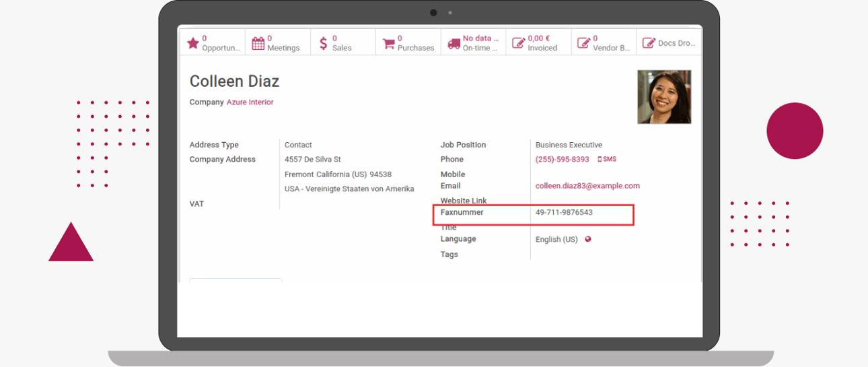
Task: Click the Contact address type value
Action: coord(298,145)
